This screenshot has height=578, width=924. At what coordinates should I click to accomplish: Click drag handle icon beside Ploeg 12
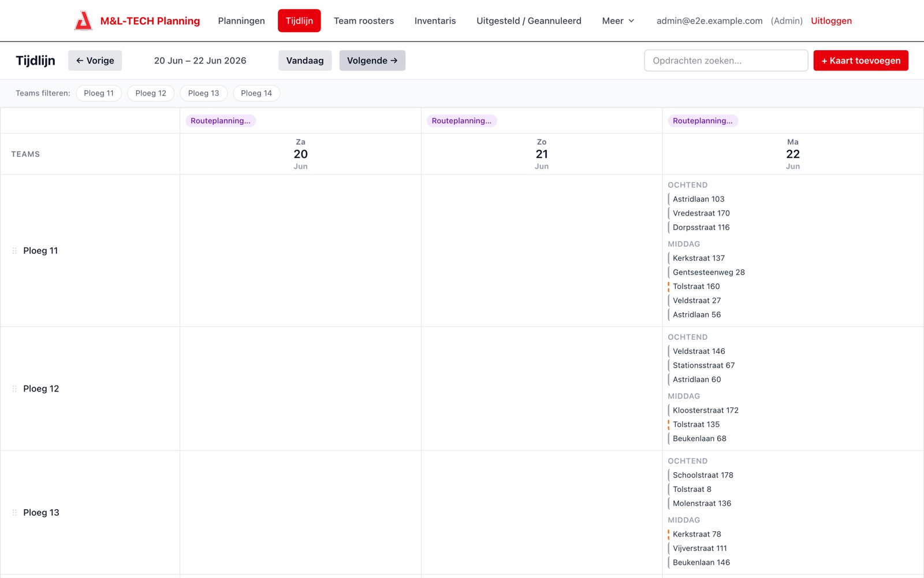pyautogui.click(x=14, y=389)
